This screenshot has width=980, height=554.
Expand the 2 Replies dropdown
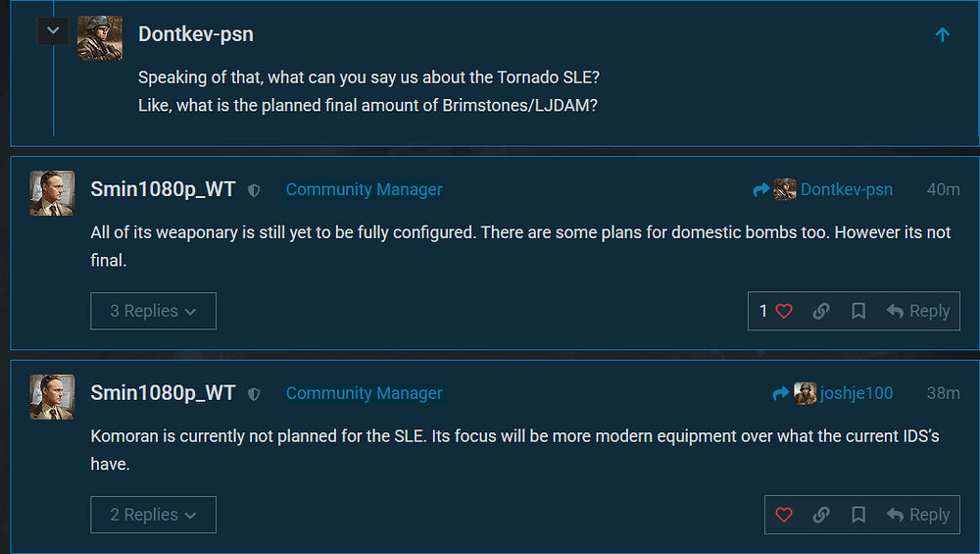click(153, 515)
